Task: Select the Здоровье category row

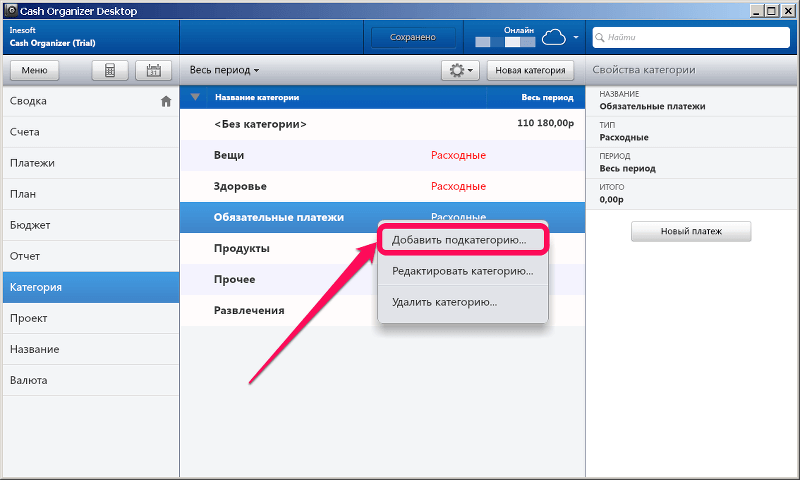Action: pos(382,186)
